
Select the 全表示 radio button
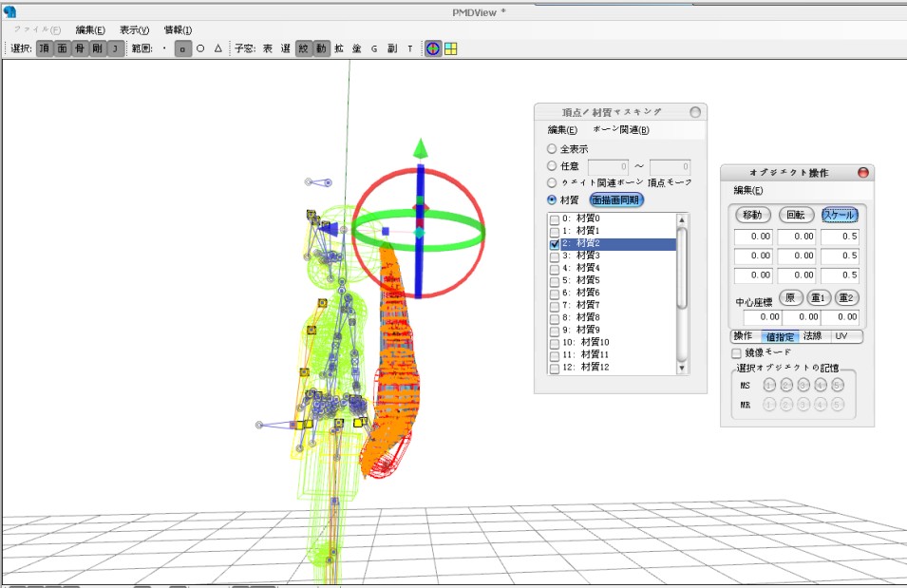(x=552, y=149)
